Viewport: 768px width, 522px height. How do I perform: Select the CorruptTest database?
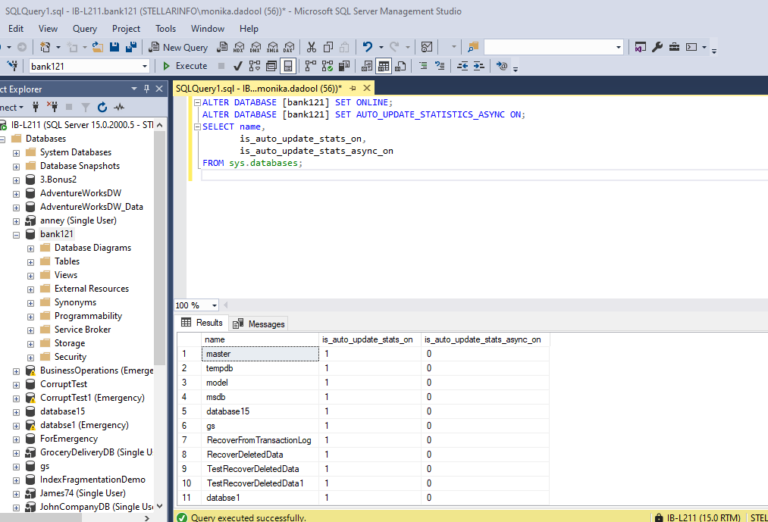(x=64, y=384)
